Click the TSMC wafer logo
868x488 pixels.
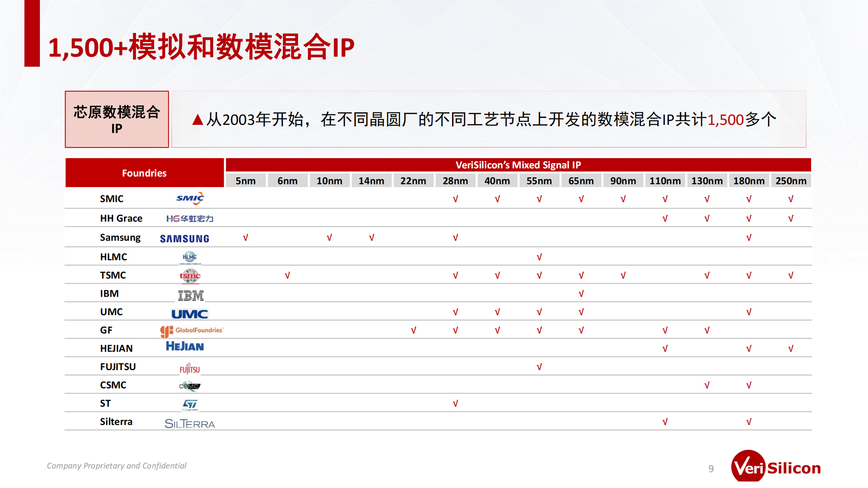190,275
